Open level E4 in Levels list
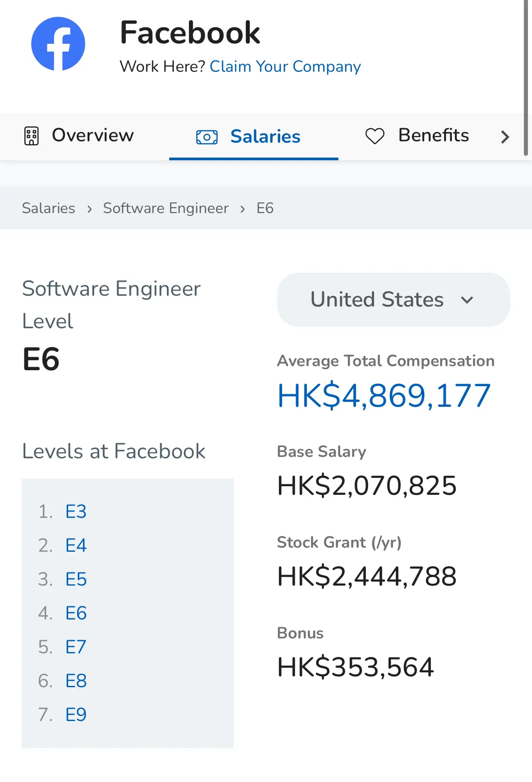The image size is (532, 782). coord(76,545)
